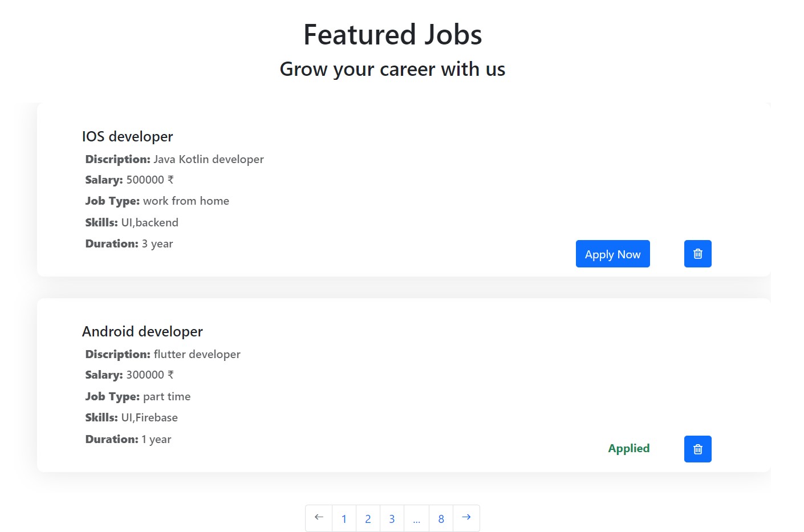804x532 pixels.
Task: Expand hidden page numbers via the dots
Action: 416,518
